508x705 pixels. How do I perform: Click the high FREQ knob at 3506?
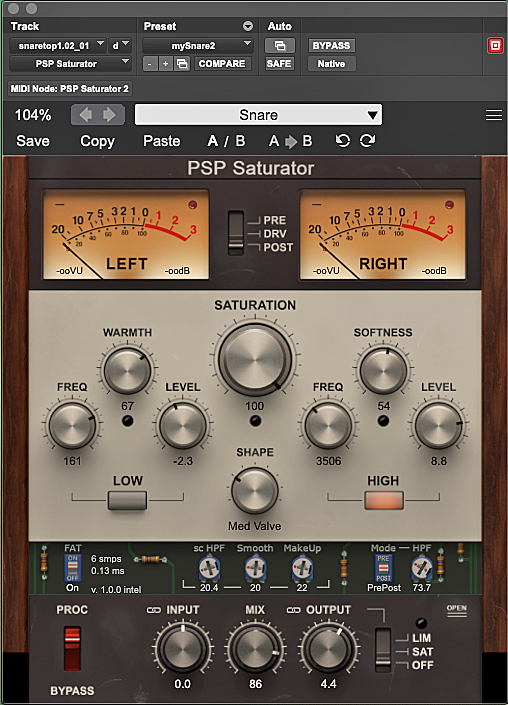[x=328, y=425]
